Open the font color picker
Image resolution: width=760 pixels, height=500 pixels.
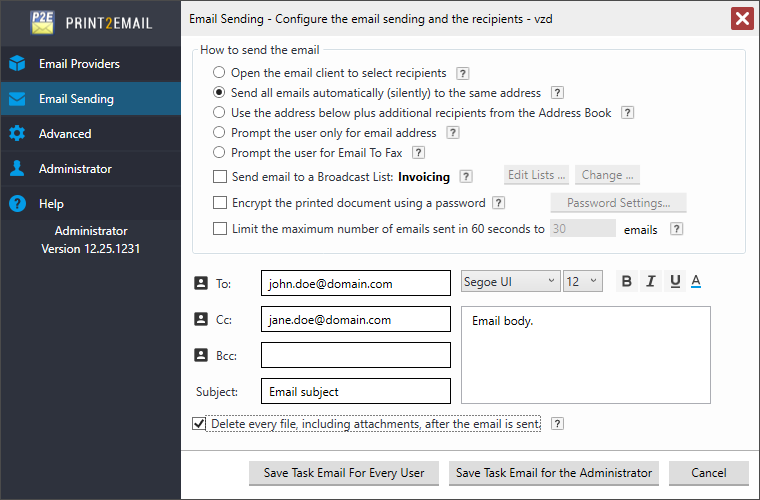[696, 281]
